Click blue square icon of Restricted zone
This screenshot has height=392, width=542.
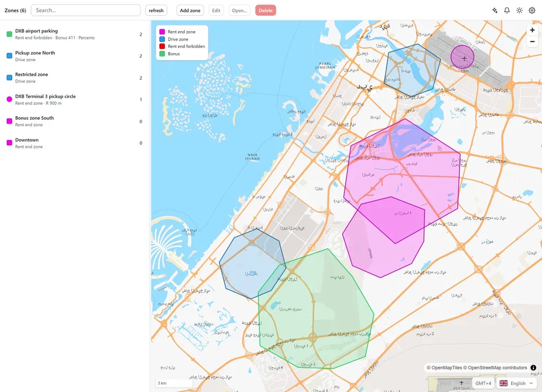tap(10, 77)
